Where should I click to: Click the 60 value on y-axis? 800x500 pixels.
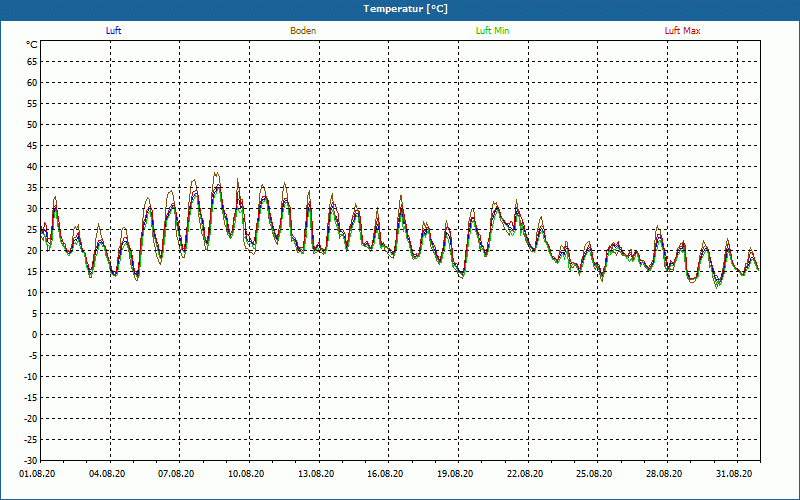point(32,83)
